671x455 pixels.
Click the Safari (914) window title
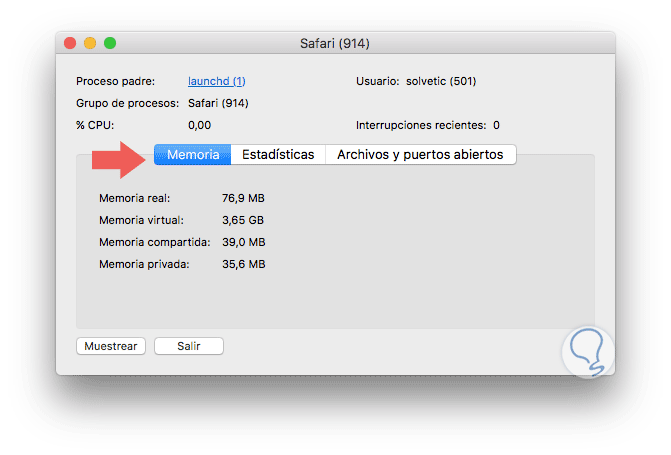click(x=335, y=44)
